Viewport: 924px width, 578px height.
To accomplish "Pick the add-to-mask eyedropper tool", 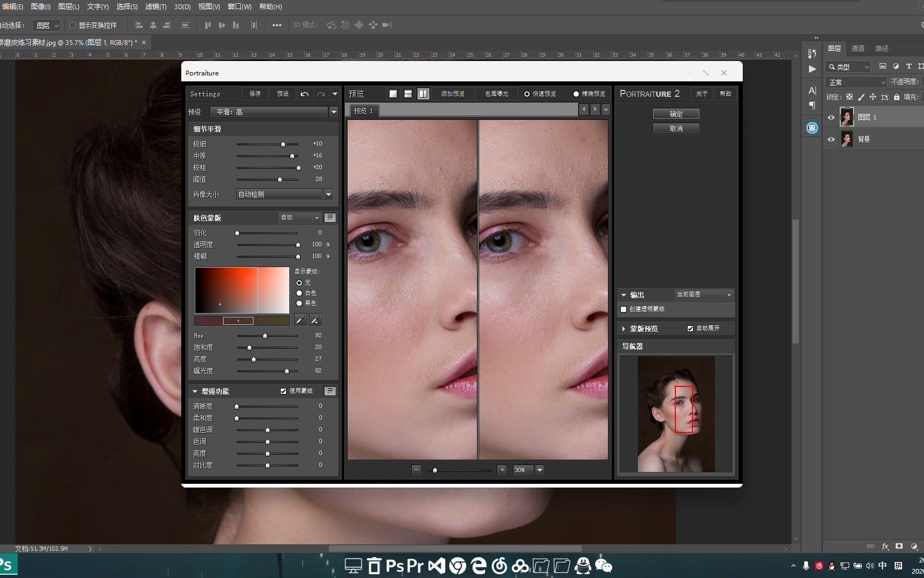I will (315, 320).
